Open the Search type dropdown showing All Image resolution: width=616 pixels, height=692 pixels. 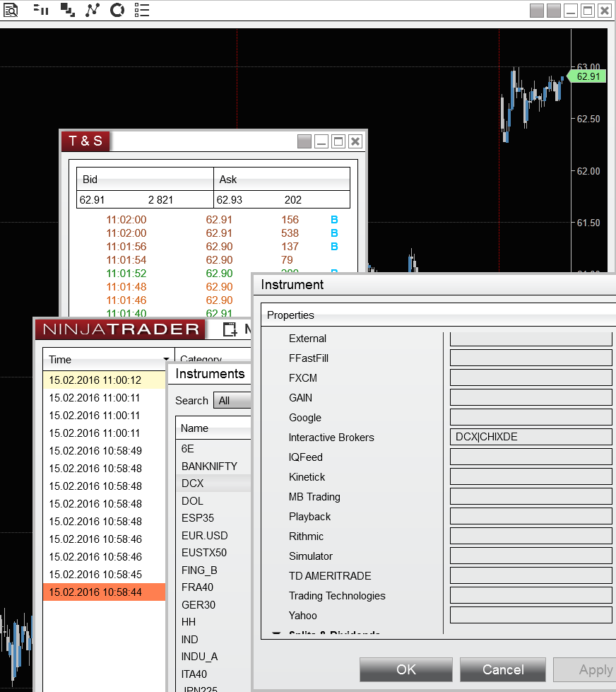[x=232, y=400]
